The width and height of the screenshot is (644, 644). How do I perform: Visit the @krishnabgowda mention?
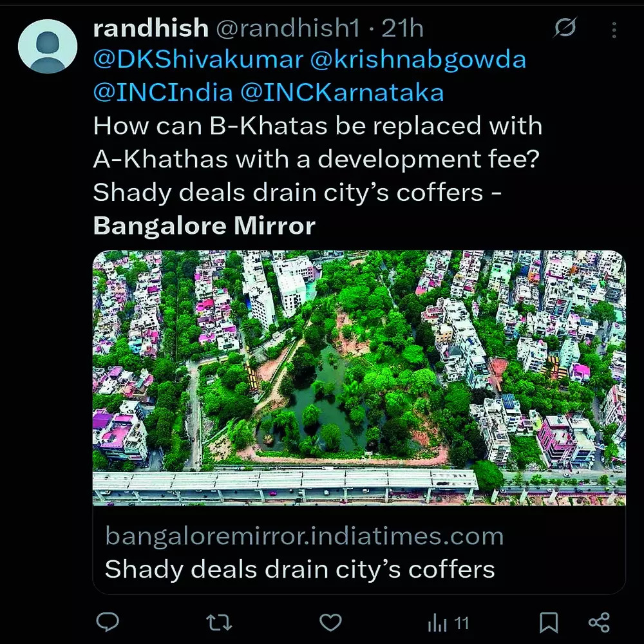(418, 60)
